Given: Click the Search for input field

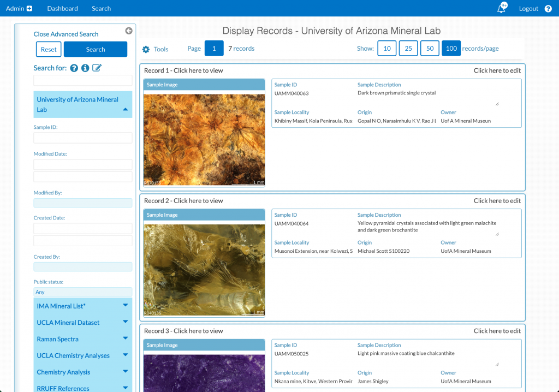Looking at the screenshot, I should [83, 80].
